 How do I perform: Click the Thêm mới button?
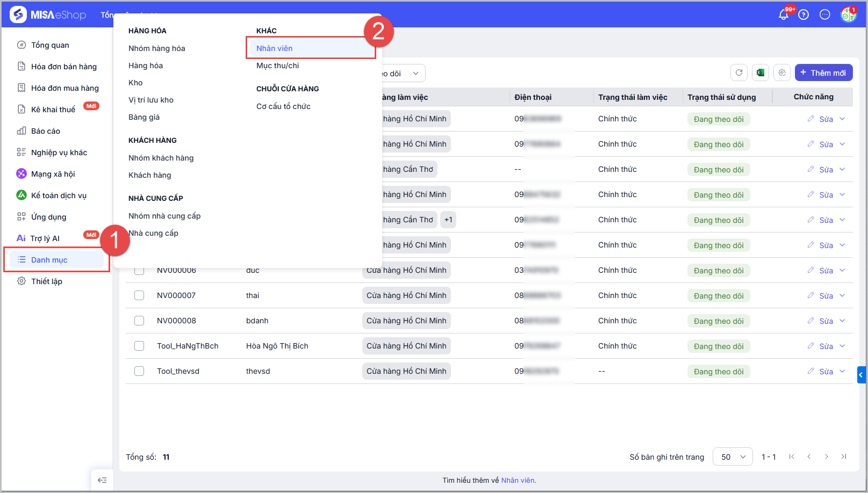[x=823, y=73]
